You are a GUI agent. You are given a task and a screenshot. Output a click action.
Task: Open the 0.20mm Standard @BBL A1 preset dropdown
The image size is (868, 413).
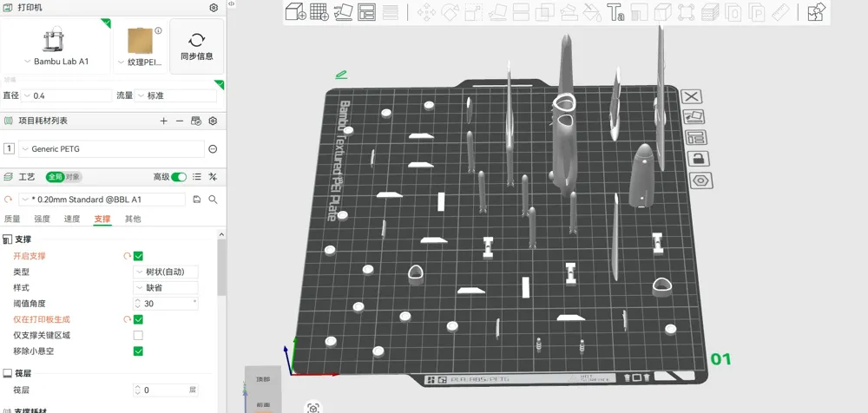pyautogui.click(x=102, y=200)
